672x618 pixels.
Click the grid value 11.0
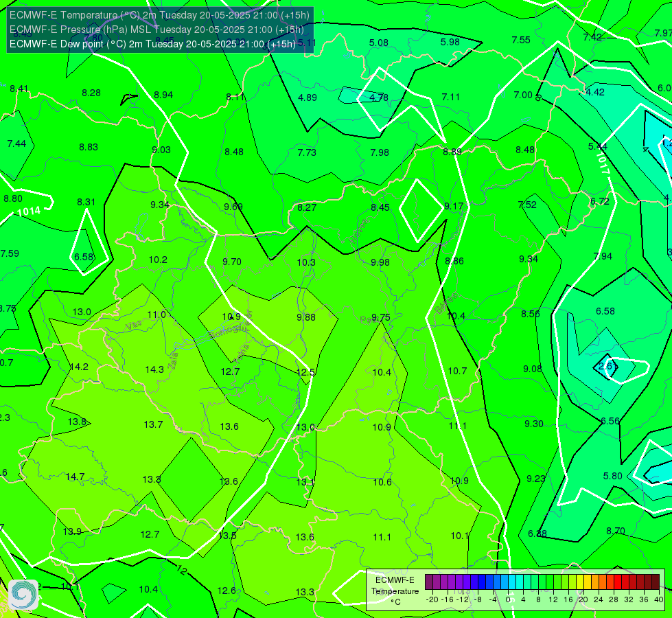click(157, 314)
